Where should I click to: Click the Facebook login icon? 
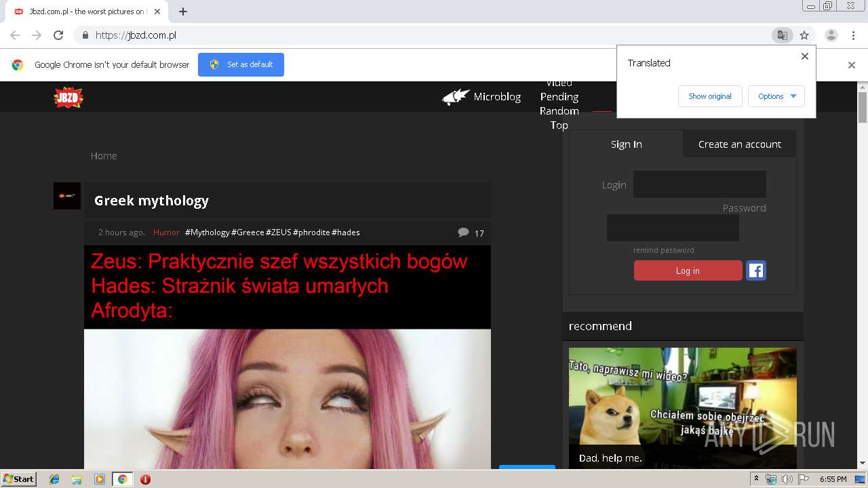[x=756, y=270]
